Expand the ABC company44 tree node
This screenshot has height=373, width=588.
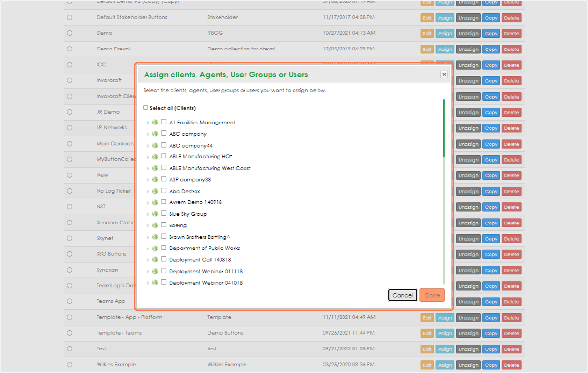[x=147, y=146]
